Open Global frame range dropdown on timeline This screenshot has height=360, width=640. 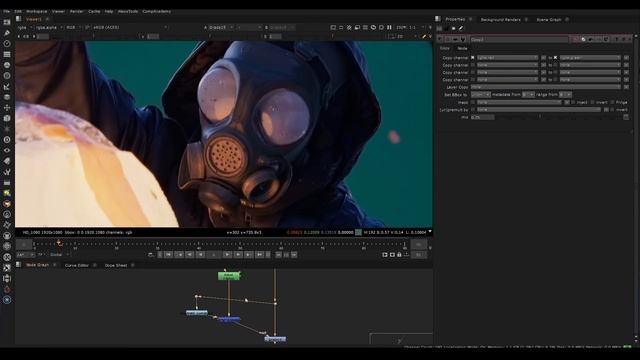[60, 255]
